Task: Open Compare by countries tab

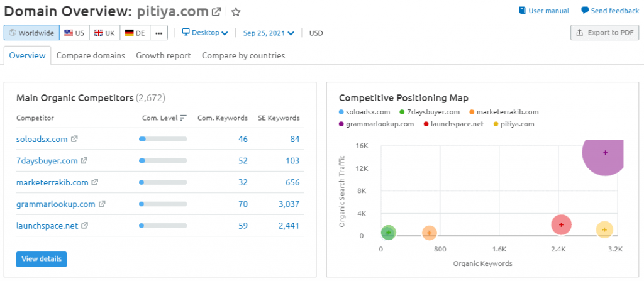Action: click(243, 55)
